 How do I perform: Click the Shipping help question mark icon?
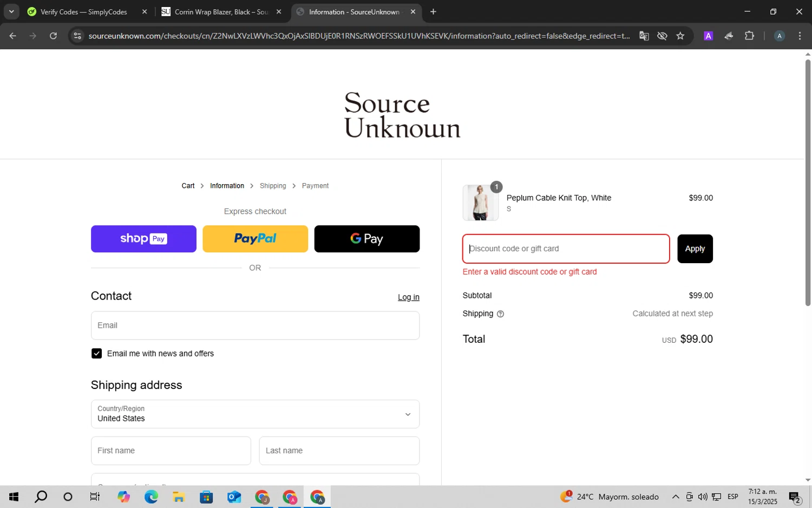pos(500,314)
